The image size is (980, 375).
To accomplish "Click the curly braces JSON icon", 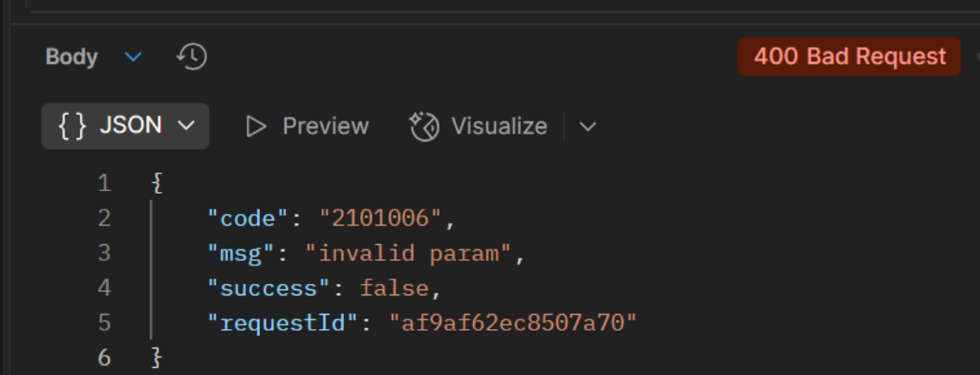I will click(73, 126).
